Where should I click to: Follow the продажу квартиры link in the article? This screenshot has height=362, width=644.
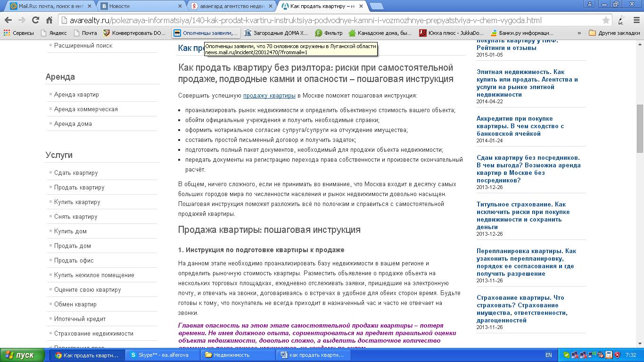tap(269, 95)
